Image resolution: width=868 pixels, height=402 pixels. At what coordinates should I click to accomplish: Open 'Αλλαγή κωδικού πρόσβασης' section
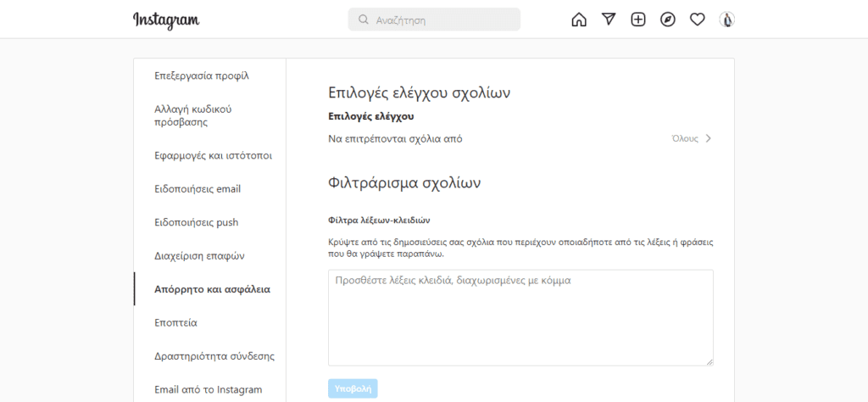click(x=193, y=115)
